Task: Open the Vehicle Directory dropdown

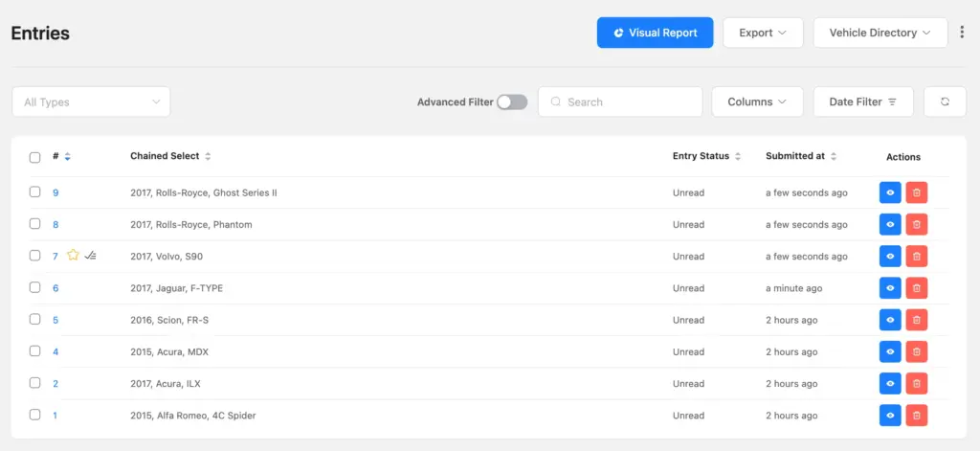Action: tap(880, 33)
